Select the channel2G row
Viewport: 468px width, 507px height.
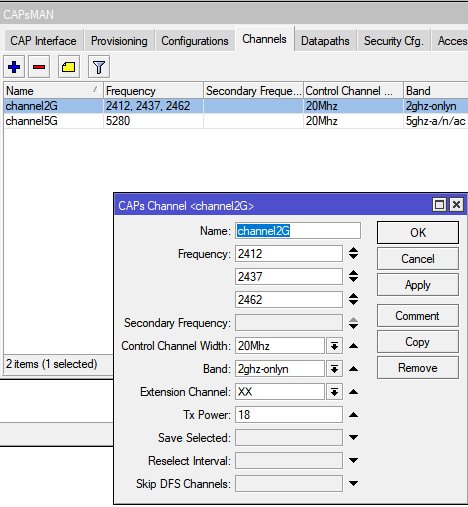236,106
